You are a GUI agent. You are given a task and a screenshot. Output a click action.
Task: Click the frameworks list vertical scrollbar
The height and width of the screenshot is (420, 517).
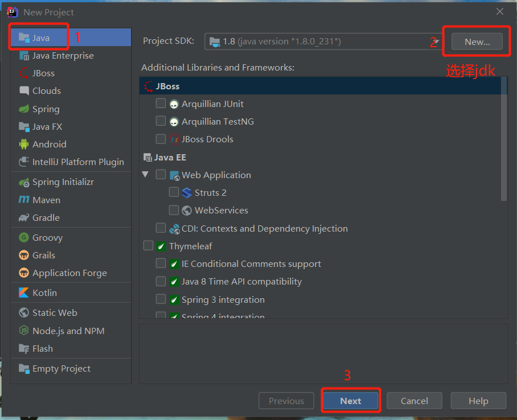(x=503, y=139)
